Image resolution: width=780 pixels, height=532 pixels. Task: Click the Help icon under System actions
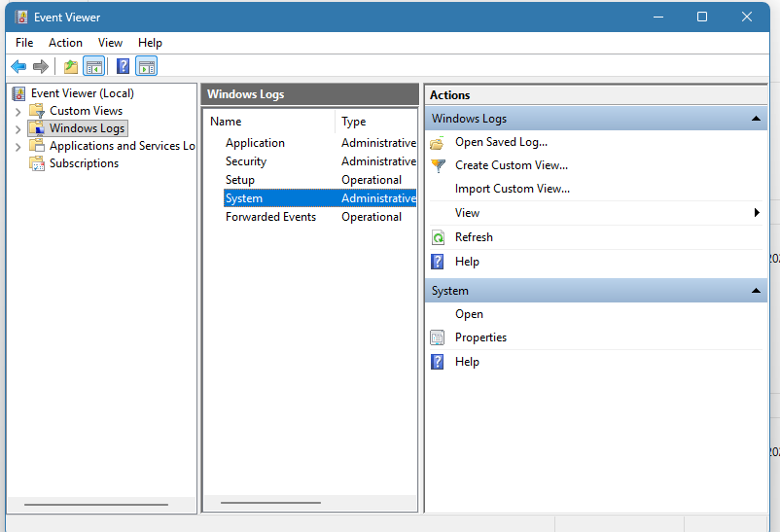pos(438,362)
